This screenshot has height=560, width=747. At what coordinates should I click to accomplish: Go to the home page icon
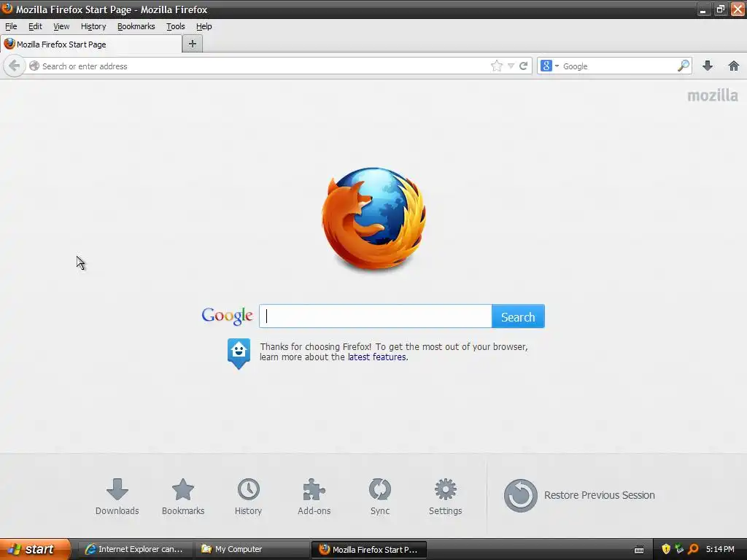tap(734, 66)
